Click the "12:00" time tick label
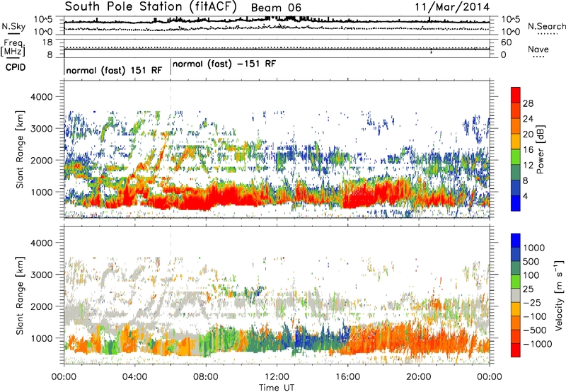The image size is (566, 392). point(277,377)
